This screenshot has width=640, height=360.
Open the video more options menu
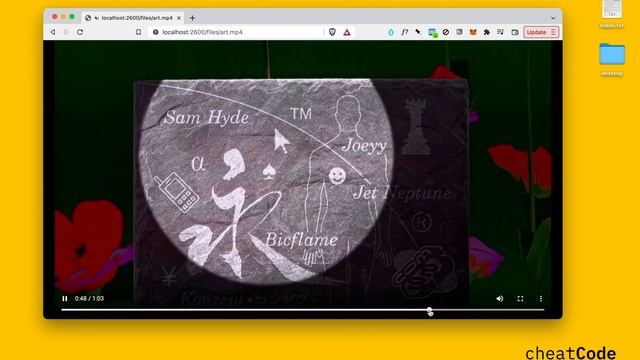coord(541,299)
